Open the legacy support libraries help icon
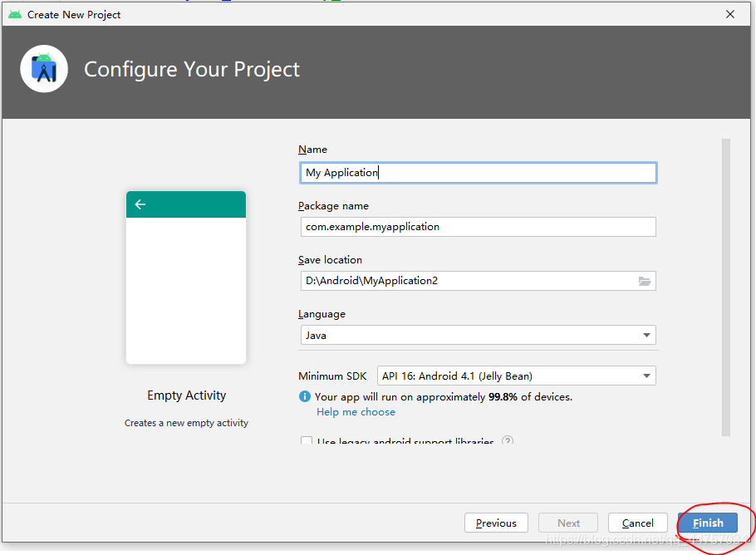 pyautogui.click(x=507, y=441)
